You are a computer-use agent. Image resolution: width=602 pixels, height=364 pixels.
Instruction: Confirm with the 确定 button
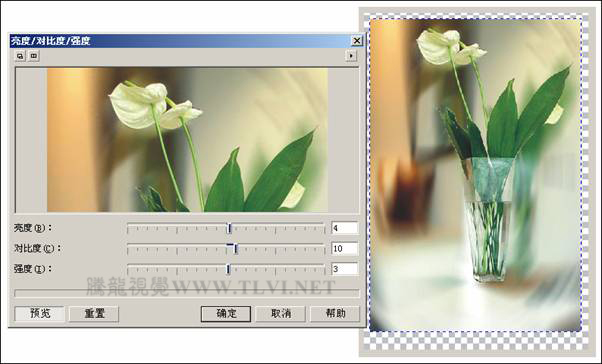[226, 314]
